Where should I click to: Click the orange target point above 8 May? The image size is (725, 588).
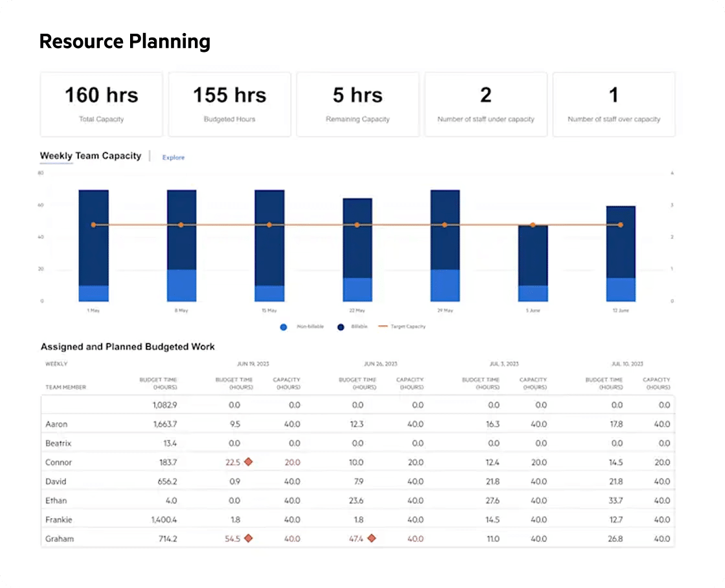(x=181, y=225)
